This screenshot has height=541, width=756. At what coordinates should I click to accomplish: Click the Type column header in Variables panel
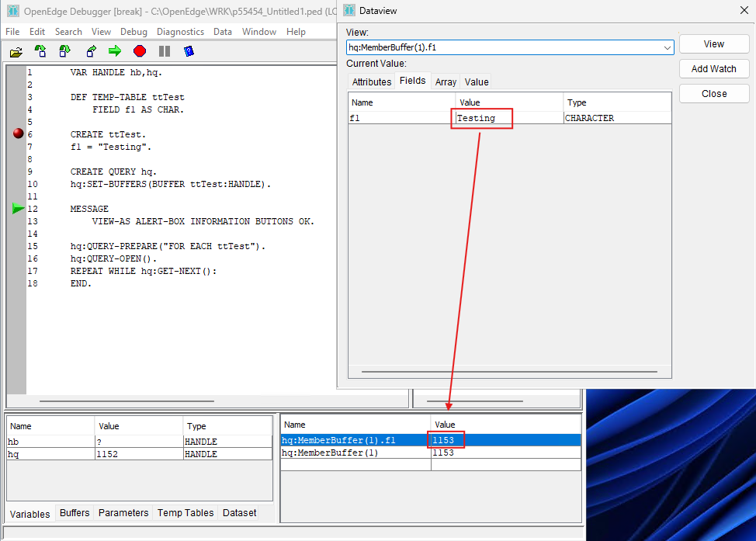tap(227, 426)
